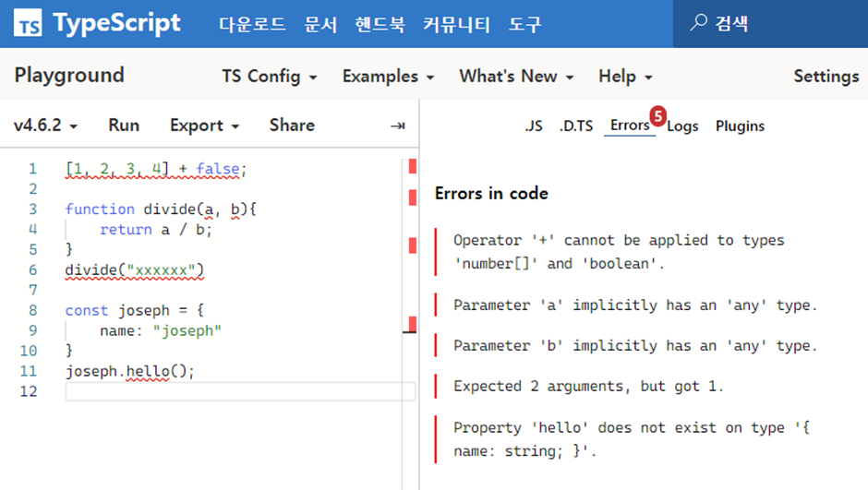Run the code with Run button
Viewport: 868px width, 490px height.
[x=124, y=125]
